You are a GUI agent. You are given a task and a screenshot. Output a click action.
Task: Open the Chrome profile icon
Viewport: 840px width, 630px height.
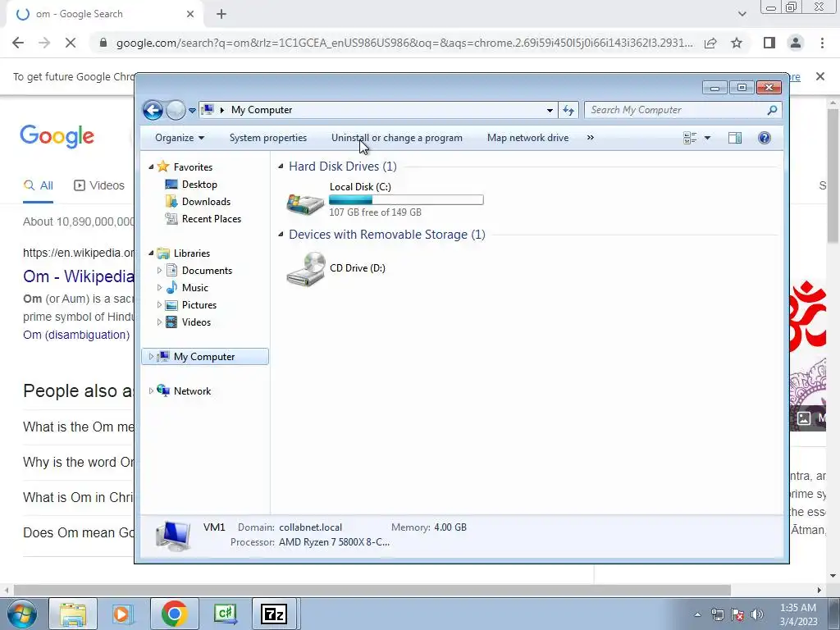tap(796, 43)
